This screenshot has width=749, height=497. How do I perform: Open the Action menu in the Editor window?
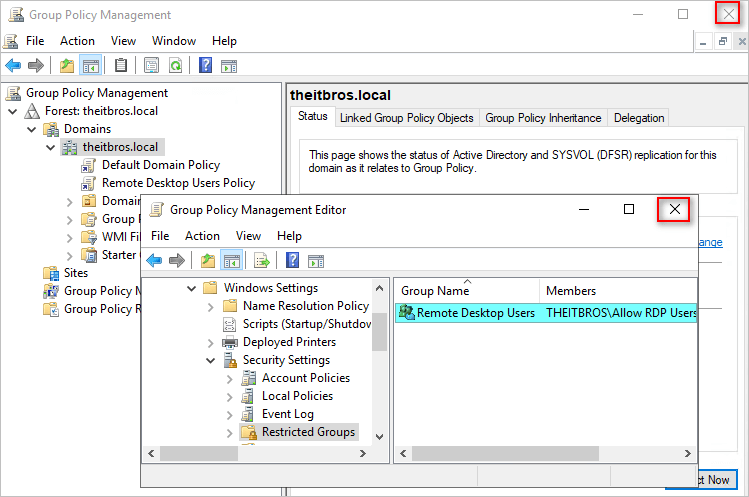pos(202,236)
